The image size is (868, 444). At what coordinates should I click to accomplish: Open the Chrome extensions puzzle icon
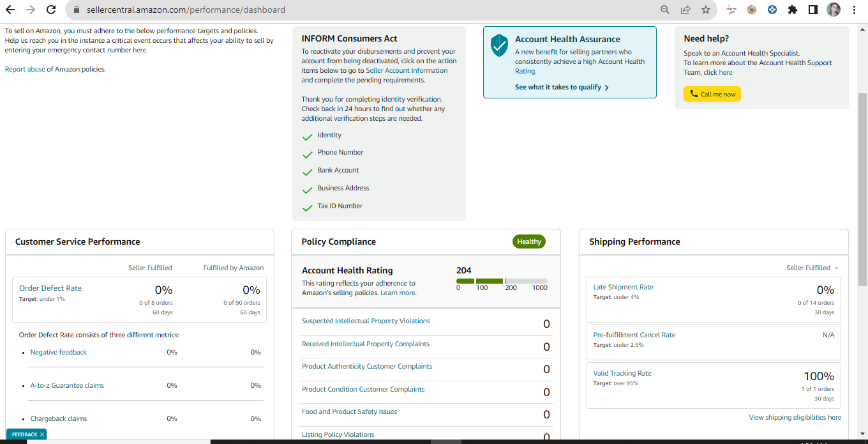click(x=793, y=10)
